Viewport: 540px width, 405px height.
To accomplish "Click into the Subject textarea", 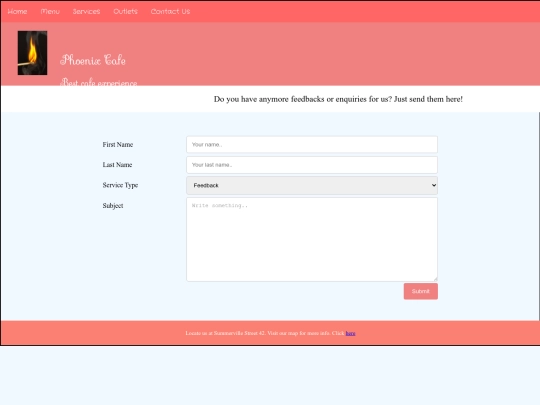I will pos(312,239).
